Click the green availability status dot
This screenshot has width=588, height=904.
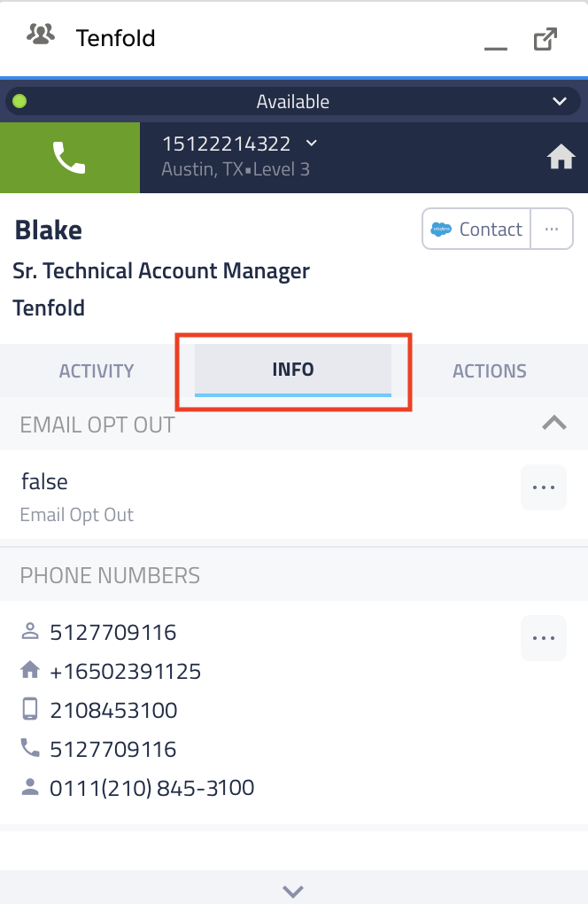(19, 101)
